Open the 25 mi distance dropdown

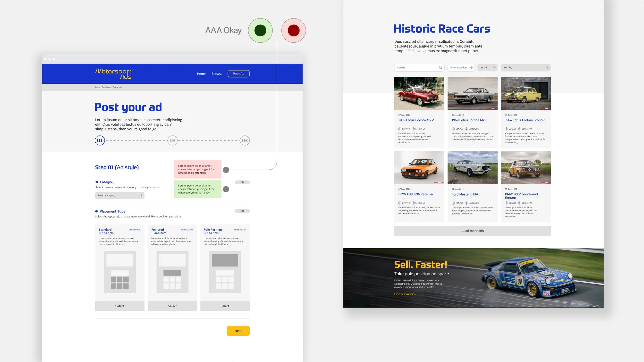click(x=487, y=68)
